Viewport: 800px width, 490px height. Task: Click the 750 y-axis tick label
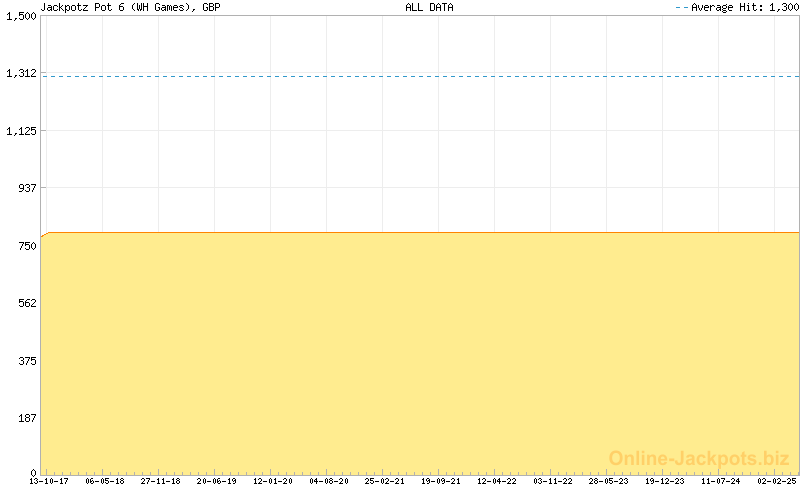(26, 245)
